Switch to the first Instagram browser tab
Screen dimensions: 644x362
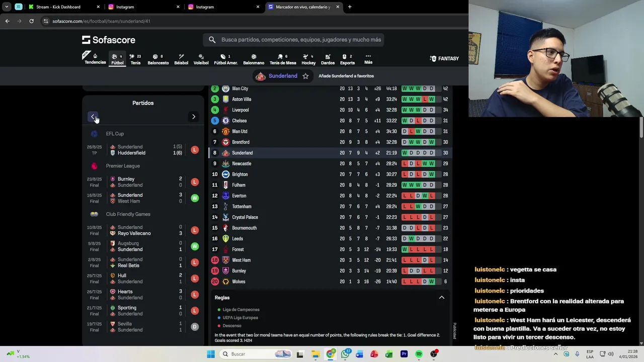coord(143,7)
